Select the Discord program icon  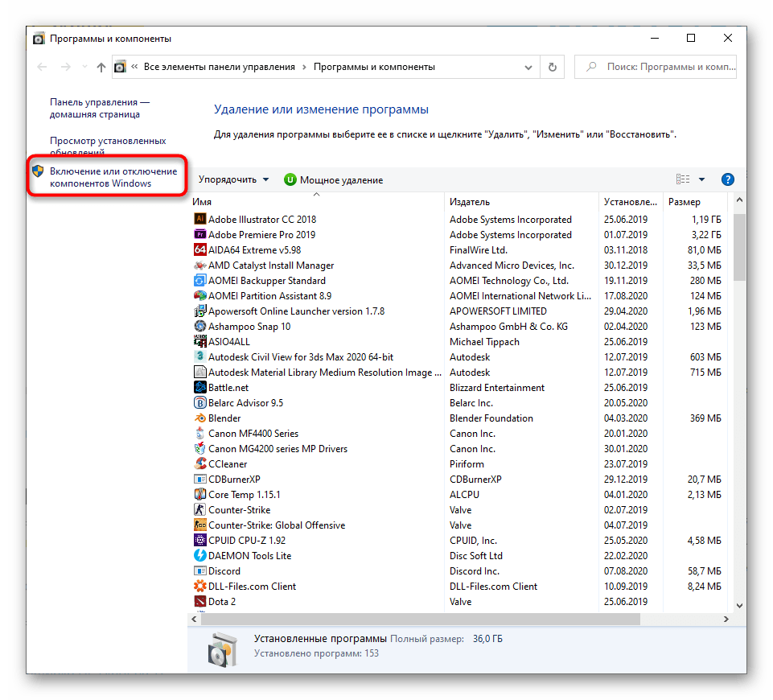(200, 571)
